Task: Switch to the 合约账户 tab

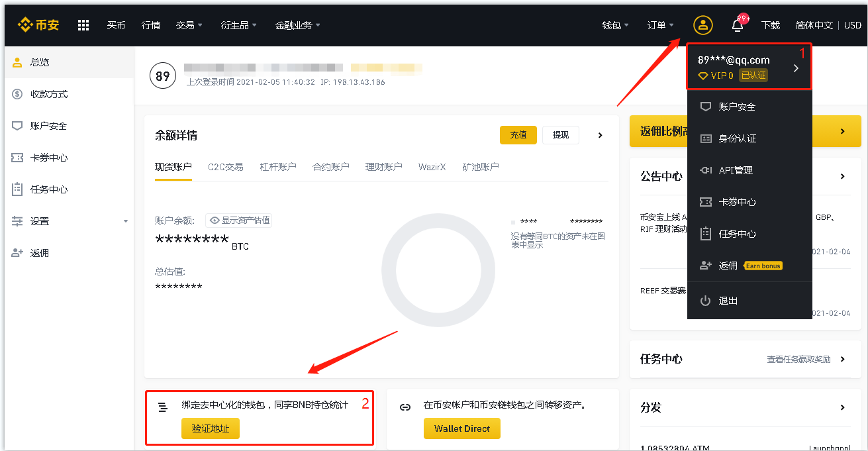Action: coord(331,167)
